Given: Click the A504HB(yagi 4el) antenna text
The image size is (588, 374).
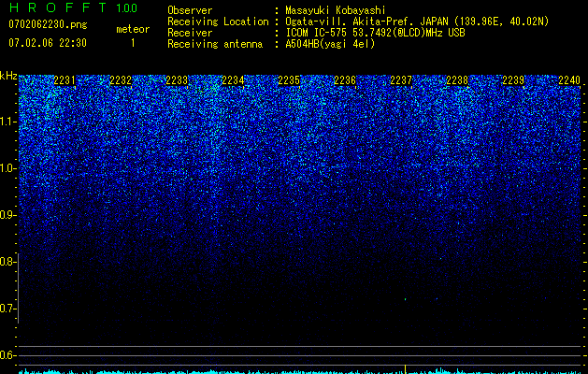Looking at the screenshot, I should click(x=330, y=44).
